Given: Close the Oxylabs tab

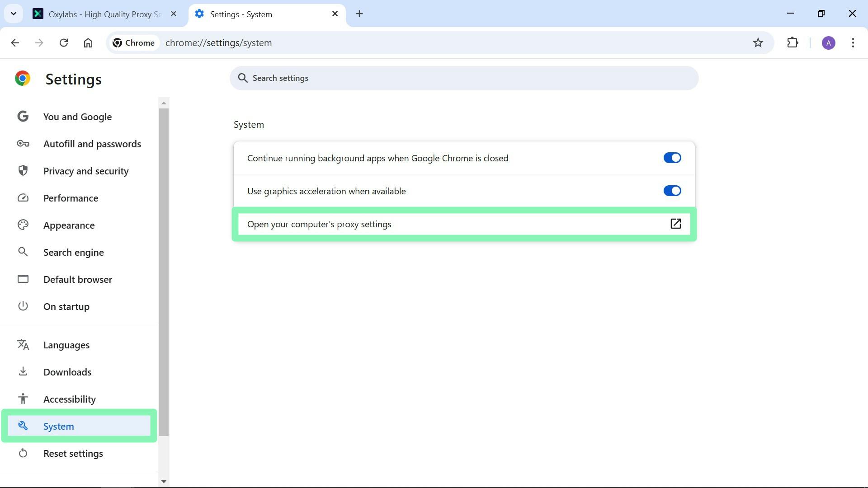Looking at the screenshot, I should tap(174, 14).
